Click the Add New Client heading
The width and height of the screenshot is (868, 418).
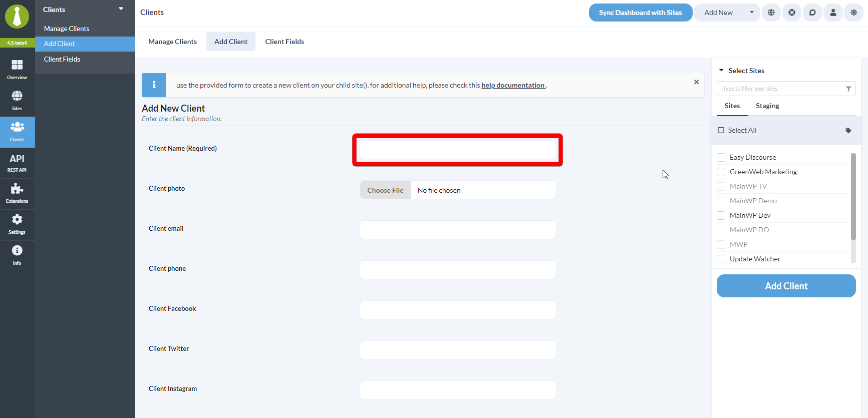tap(173, 108)
